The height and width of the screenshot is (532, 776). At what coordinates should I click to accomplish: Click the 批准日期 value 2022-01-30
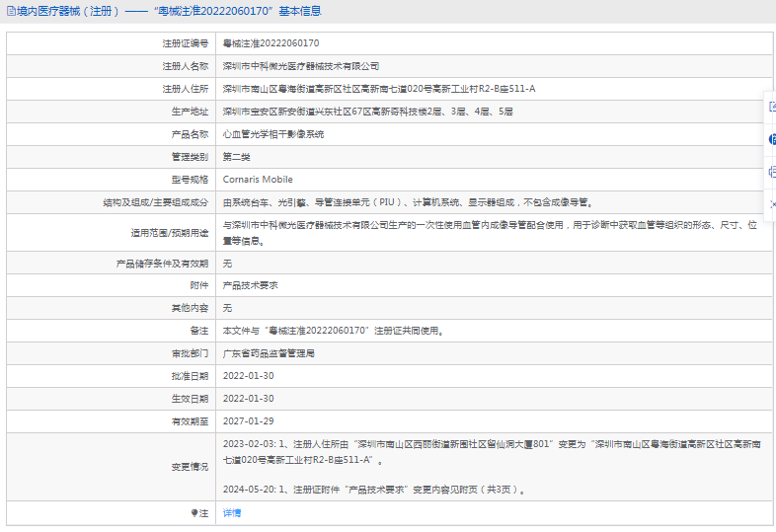pos(249,376)
